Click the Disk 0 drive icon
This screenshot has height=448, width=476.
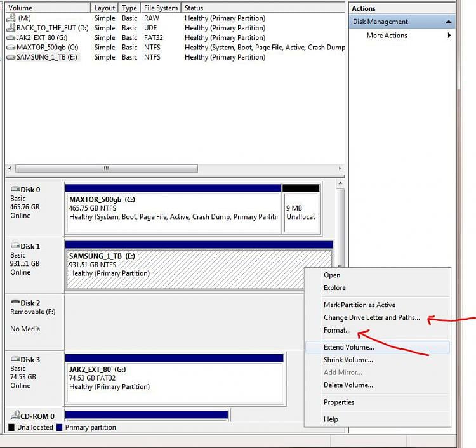click(15, 189)
